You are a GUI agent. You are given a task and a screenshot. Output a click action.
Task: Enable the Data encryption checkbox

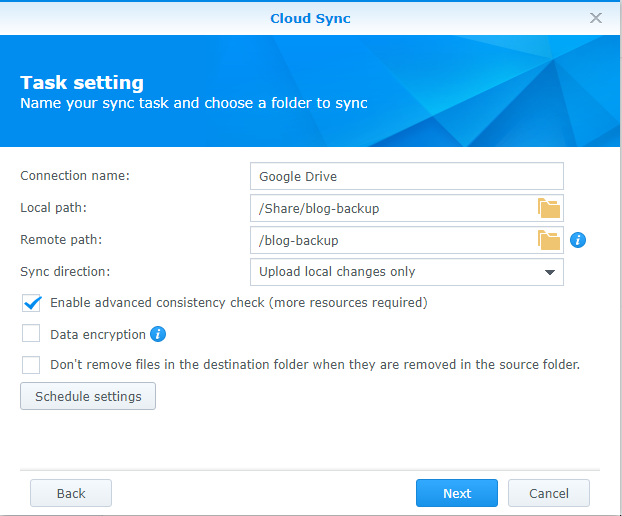tap(31, 333)
